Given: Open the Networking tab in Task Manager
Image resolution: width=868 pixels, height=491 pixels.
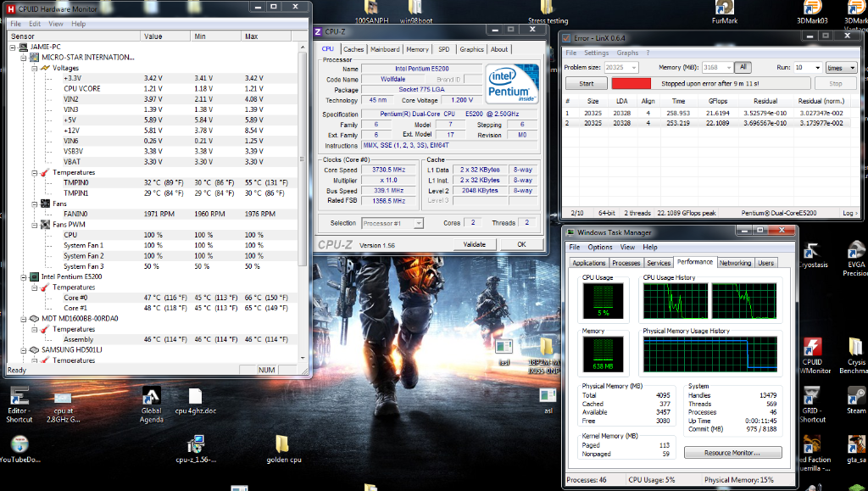Looking at the screenshot, I should pos(735,263).
